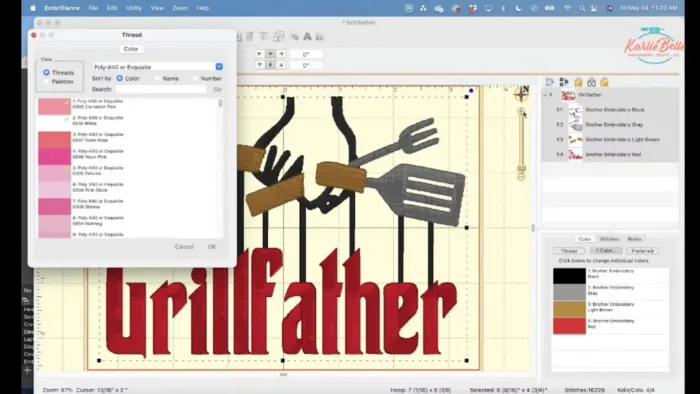This screenshot has width=700, height=394.
Task: Click the open padlock icon
Action: pos(604,82)
